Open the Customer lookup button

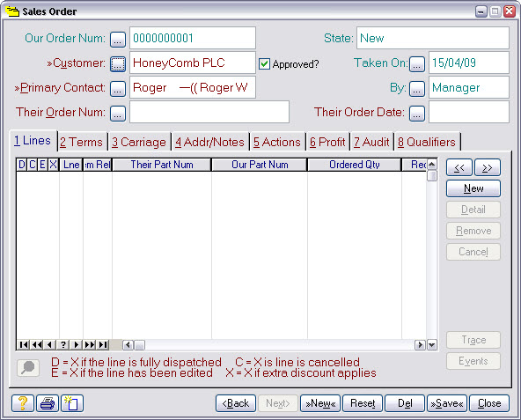click(x=118, y=64)
